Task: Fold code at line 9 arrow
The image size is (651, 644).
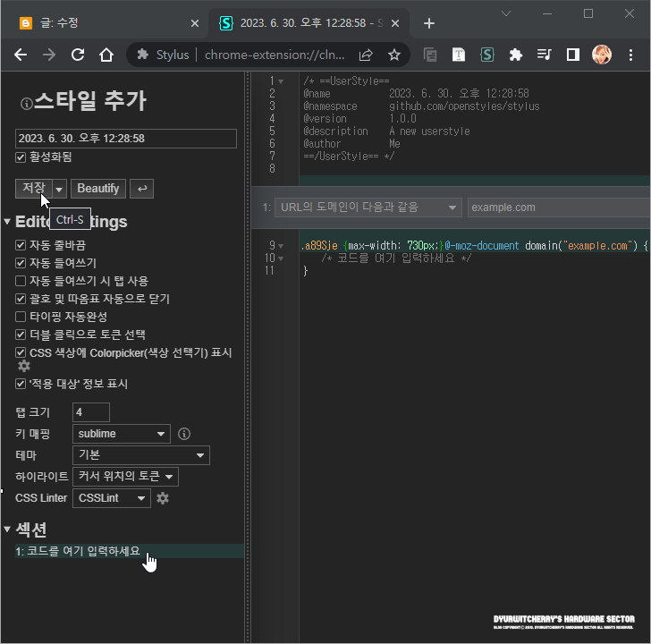Action: (281, 246)
